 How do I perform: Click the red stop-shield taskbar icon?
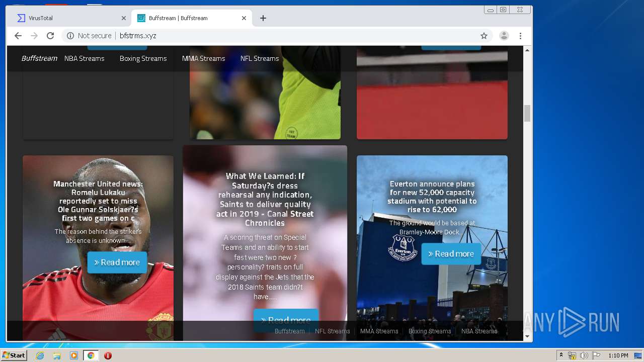click(108, 355)
